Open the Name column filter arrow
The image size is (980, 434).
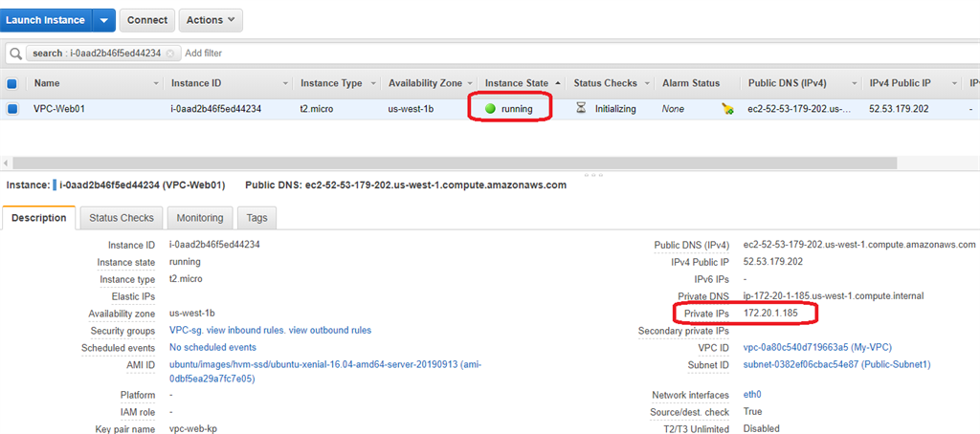coord(156,84)
